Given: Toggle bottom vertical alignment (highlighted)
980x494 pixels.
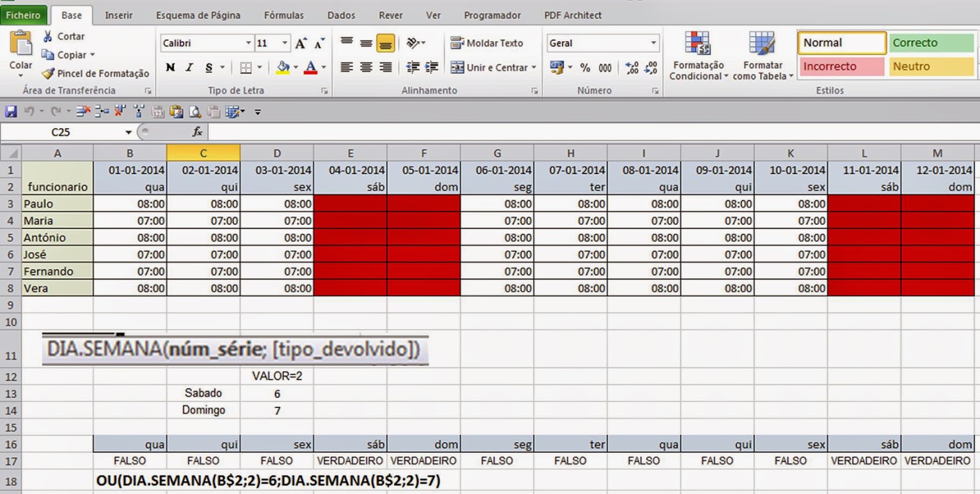Looking at the screenshot, I should click(x=385, y=43).
